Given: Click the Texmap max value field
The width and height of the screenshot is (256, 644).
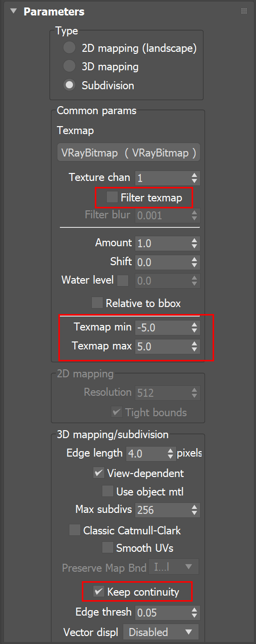Looking at the screenshot, I should 162,346.
